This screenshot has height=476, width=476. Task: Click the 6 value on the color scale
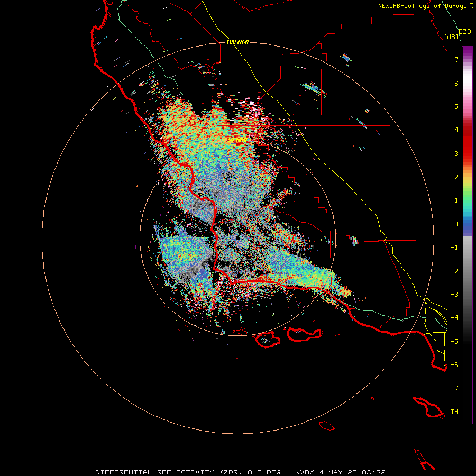pos(456,83)
